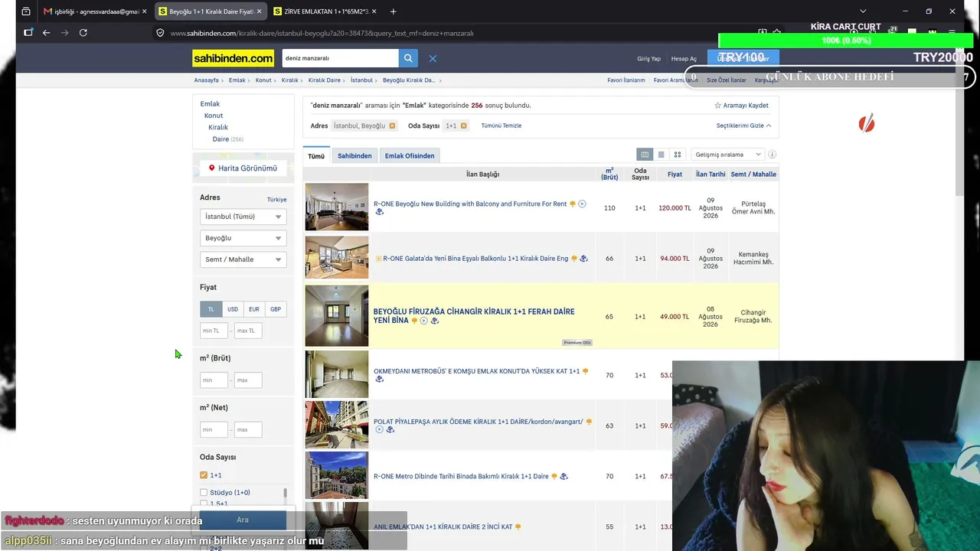Switch to gallery grid view icon

678,155
